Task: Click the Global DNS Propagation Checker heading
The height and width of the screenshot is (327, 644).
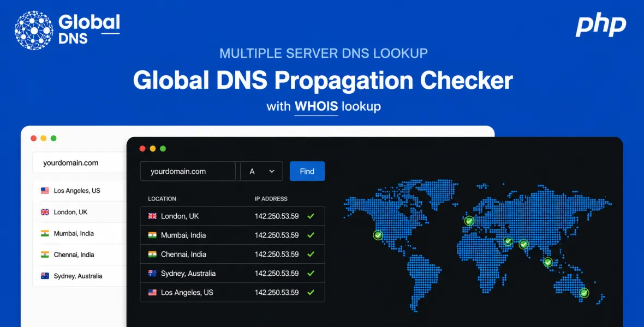Action: 323,80
